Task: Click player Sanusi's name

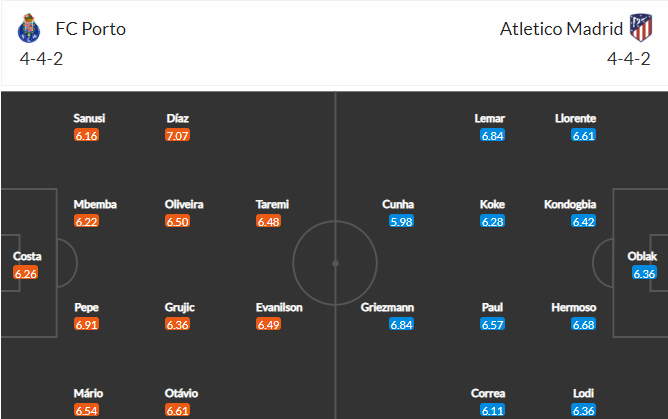Action: [89, 118]
